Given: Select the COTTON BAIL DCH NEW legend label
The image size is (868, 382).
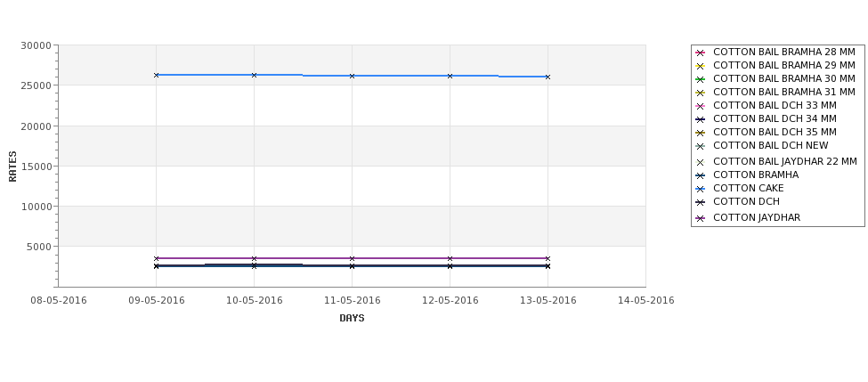Looking at the screenshot, I should (771, 146).
